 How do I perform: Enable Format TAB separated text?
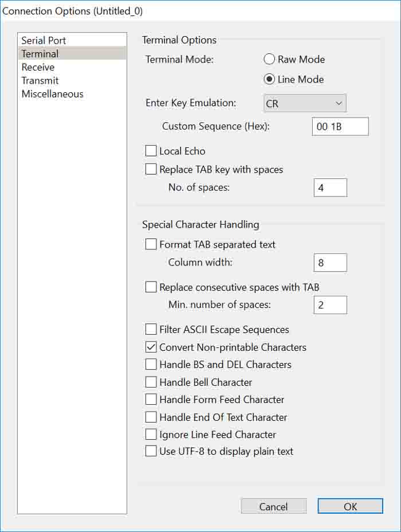[x=151, y=244]
